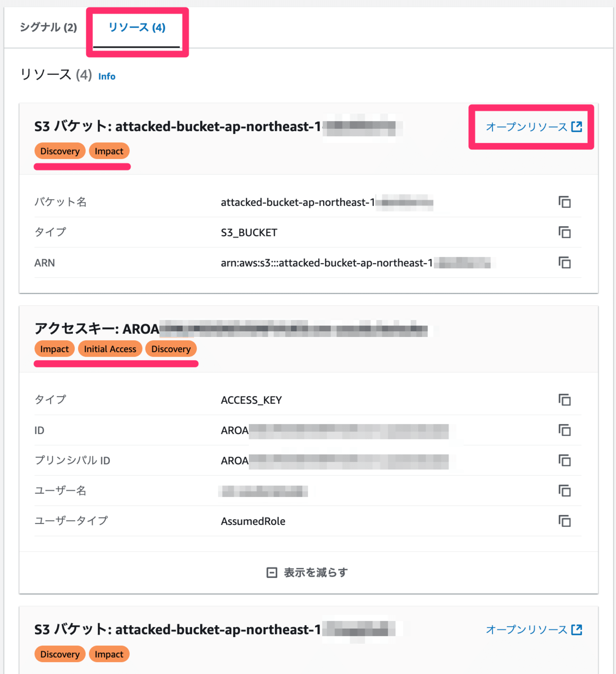
Task: Click the Discovery tag under アクセスキー
Action: click(x=171, y=349)
